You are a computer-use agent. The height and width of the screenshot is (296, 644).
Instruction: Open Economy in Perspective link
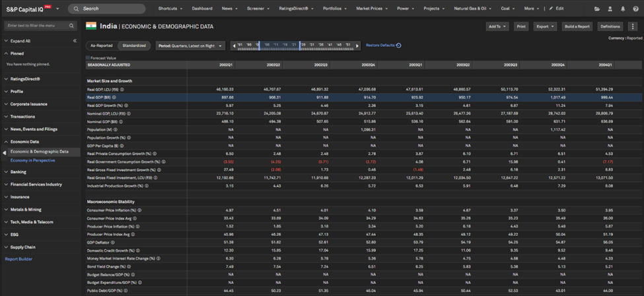click(x=33, y=161)
